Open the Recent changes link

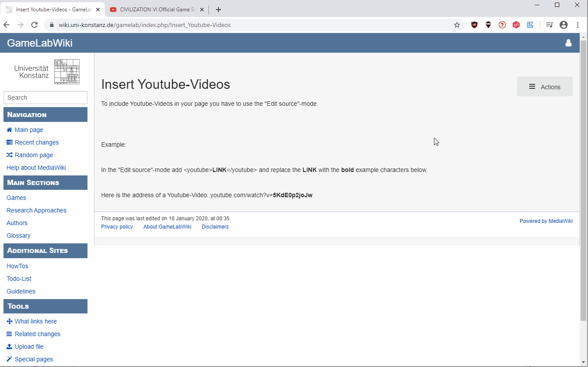pyautogui.click(x=37, y=142)
